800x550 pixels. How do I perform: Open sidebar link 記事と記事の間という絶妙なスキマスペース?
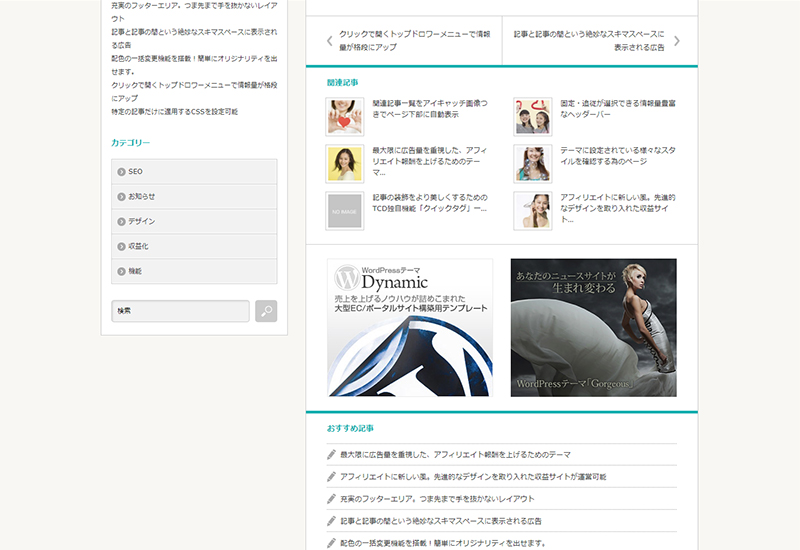tap(194, 39)
